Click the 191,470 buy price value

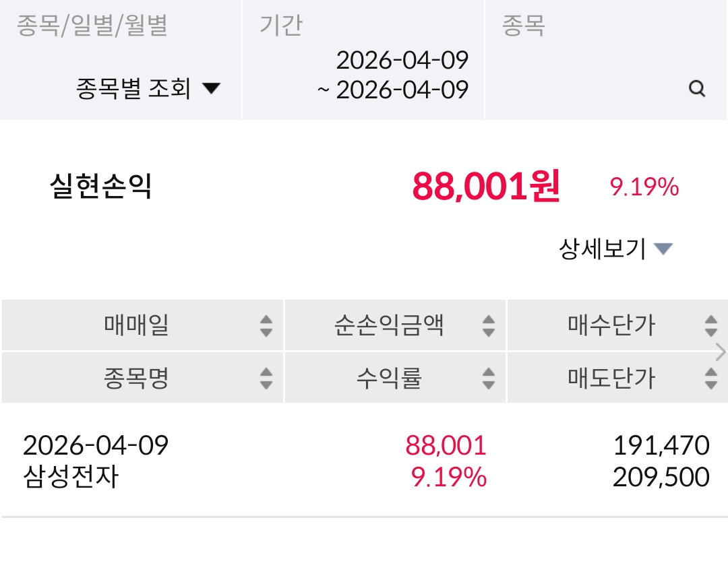click(x=661, y=445)
